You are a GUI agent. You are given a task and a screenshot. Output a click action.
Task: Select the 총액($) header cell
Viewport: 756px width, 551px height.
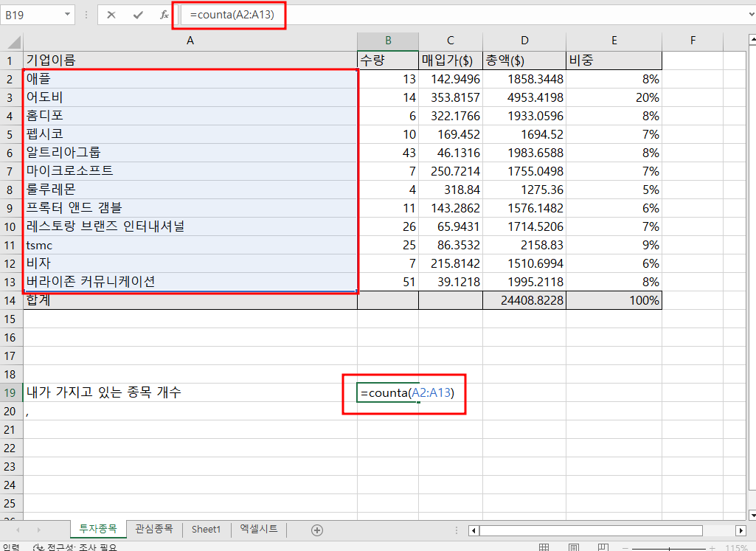click(524, 60)
